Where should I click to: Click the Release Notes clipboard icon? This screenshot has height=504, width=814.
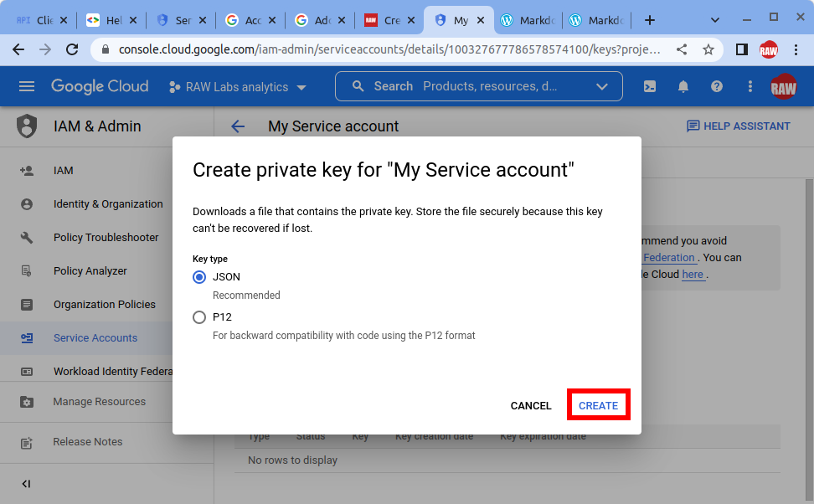point(27,443)
